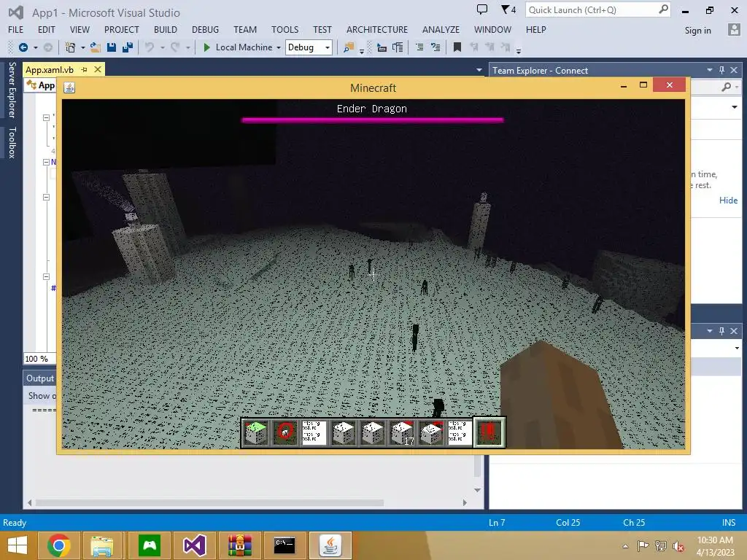Open the VIEW menu
This screenshot has height=560, width=747.
[80, 29]
